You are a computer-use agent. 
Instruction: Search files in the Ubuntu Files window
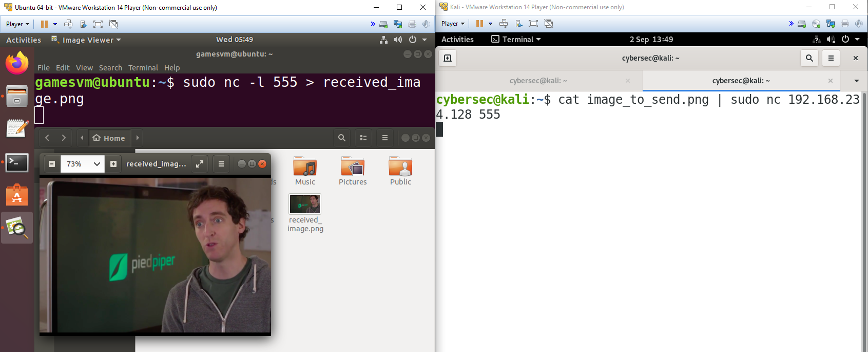point(342,138)
